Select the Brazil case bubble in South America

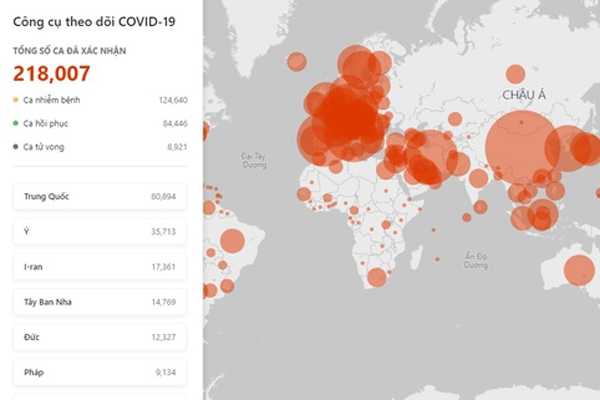232,241
